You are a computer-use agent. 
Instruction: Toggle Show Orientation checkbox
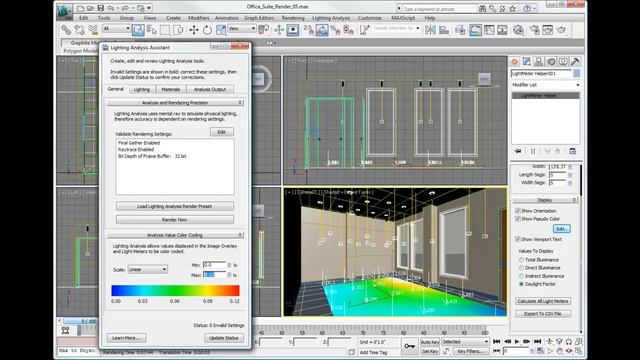(x=518, y=211)
